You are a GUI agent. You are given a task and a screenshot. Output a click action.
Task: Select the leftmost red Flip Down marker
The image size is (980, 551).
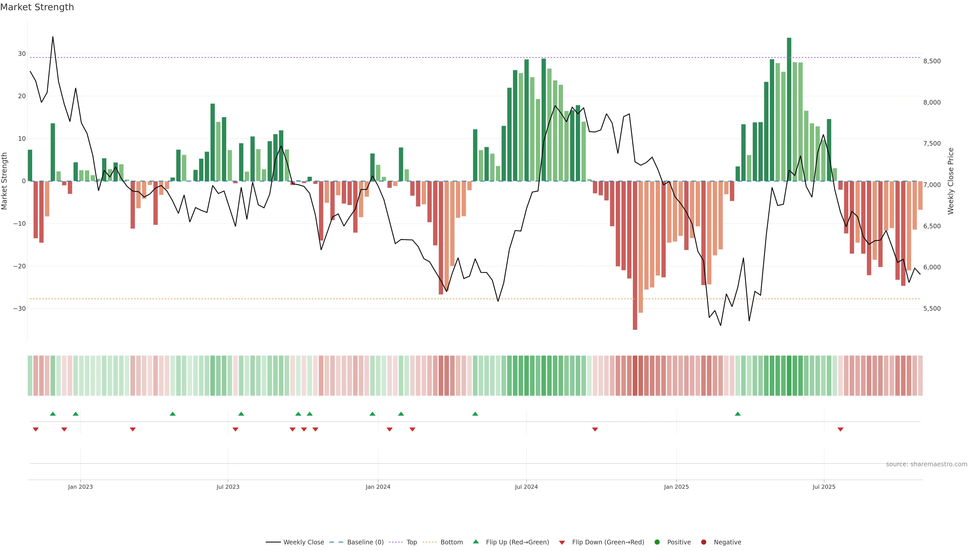pyautogui.click(x=36, y=429)
